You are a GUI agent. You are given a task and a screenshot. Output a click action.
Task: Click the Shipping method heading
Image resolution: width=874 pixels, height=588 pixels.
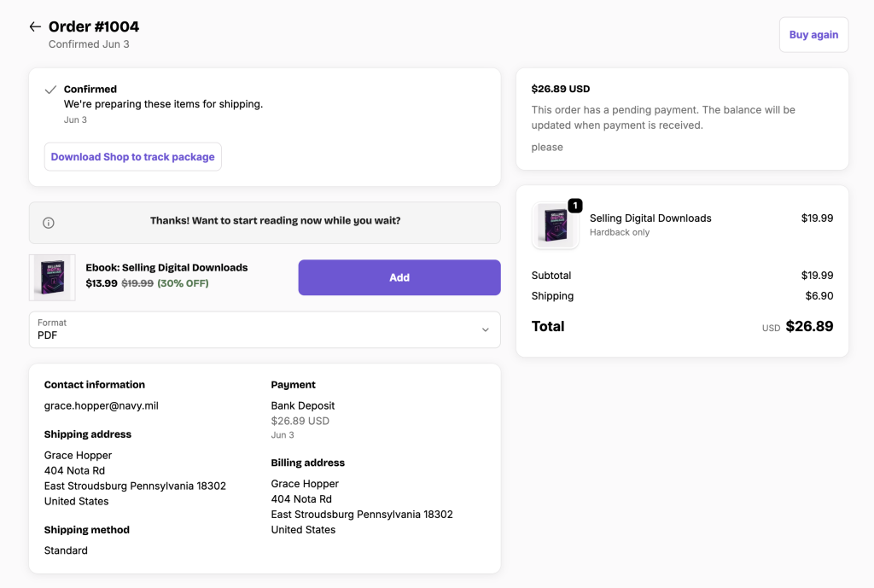click(86, 530)
